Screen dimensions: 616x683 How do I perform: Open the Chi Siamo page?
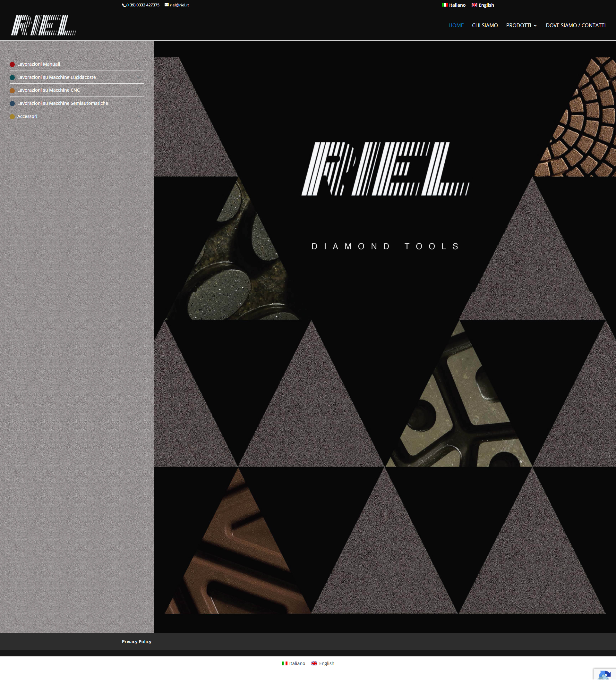pos(485,25)
